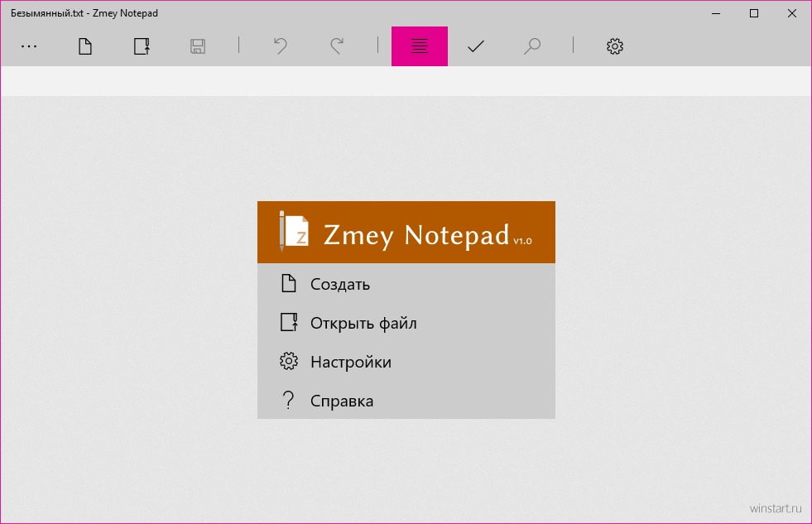Select Справка in the start menu
This screenshot has width=812, height=524.
(406, 401)
